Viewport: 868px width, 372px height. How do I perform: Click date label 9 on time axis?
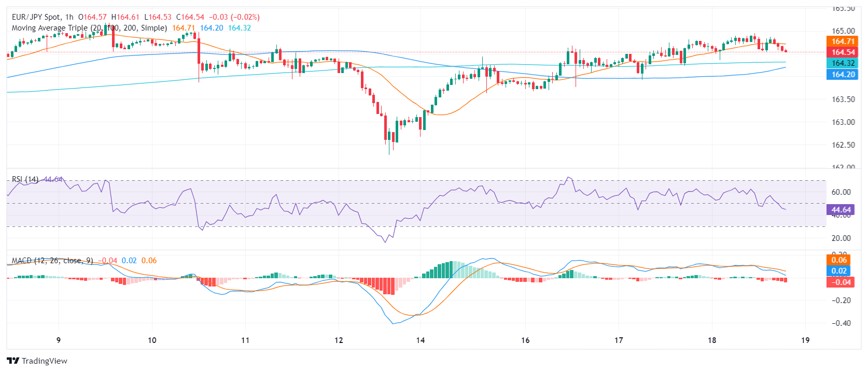(59, 340)
